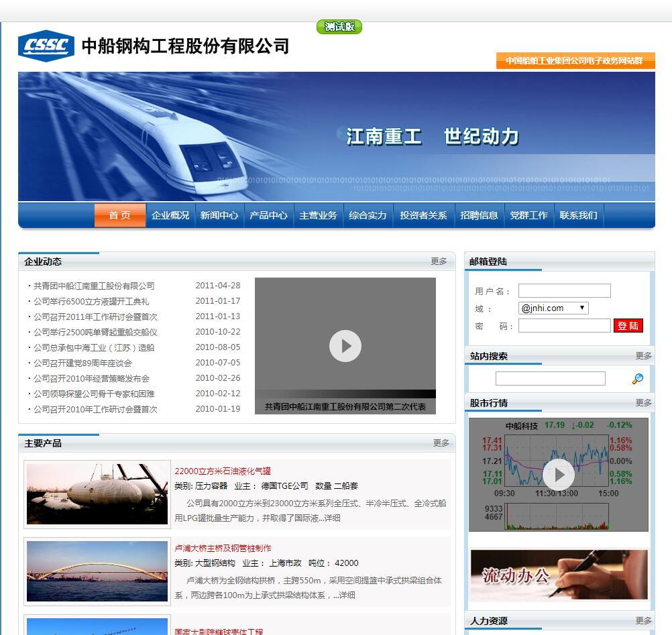The height and width of the screenshot is (635, 672).
Task: Select 产品中心 in the navigation bar
Action: [x=269, y=215]
